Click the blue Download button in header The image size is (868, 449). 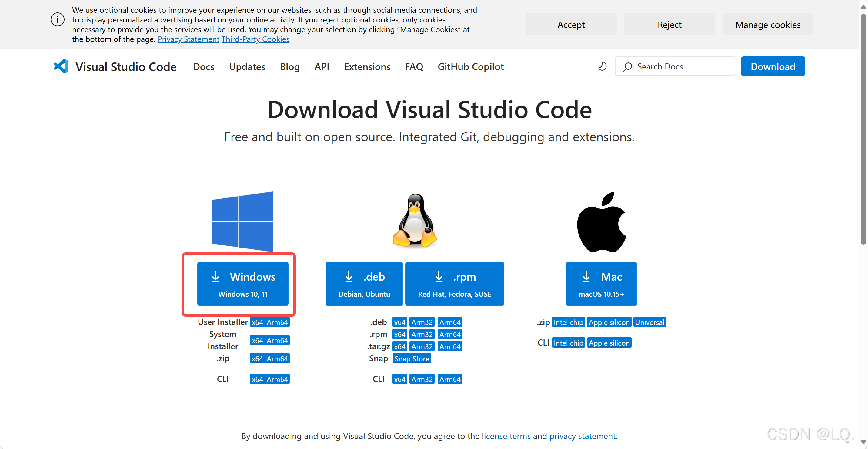[x=773, y=66]
